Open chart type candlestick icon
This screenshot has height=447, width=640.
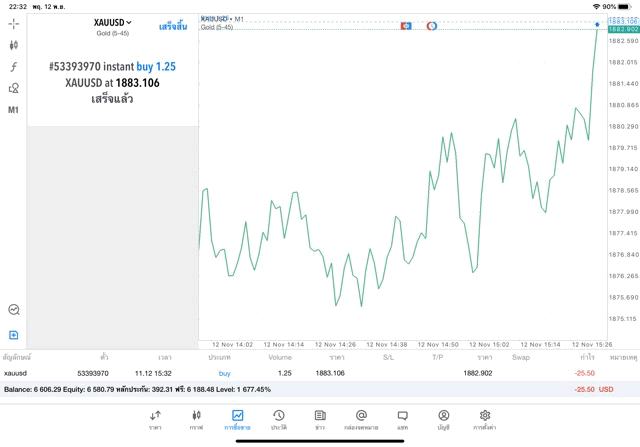(14, 45)
